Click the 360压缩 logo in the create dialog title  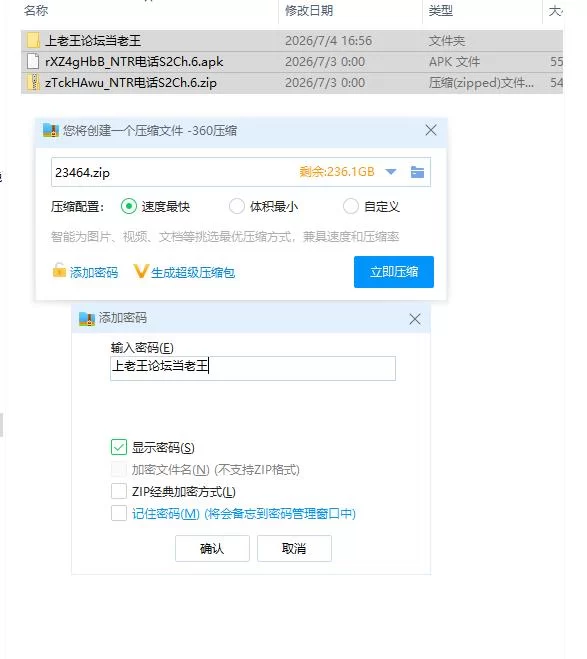[51, 130]
